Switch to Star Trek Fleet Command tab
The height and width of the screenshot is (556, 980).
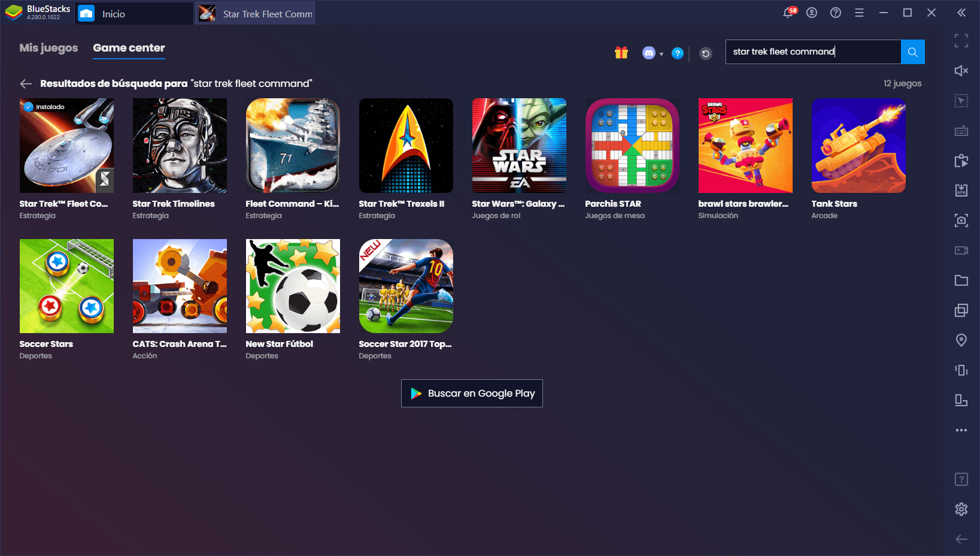coord(255,13)
